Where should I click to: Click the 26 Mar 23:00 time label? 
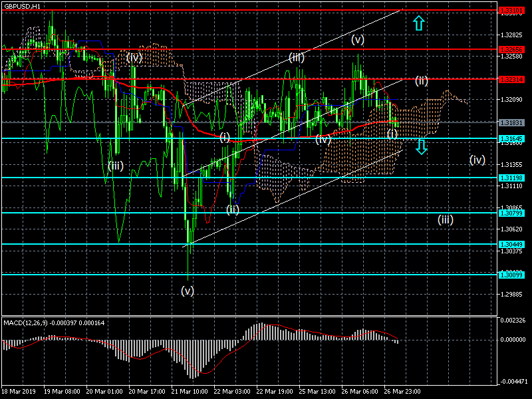[x=402, y=392]
